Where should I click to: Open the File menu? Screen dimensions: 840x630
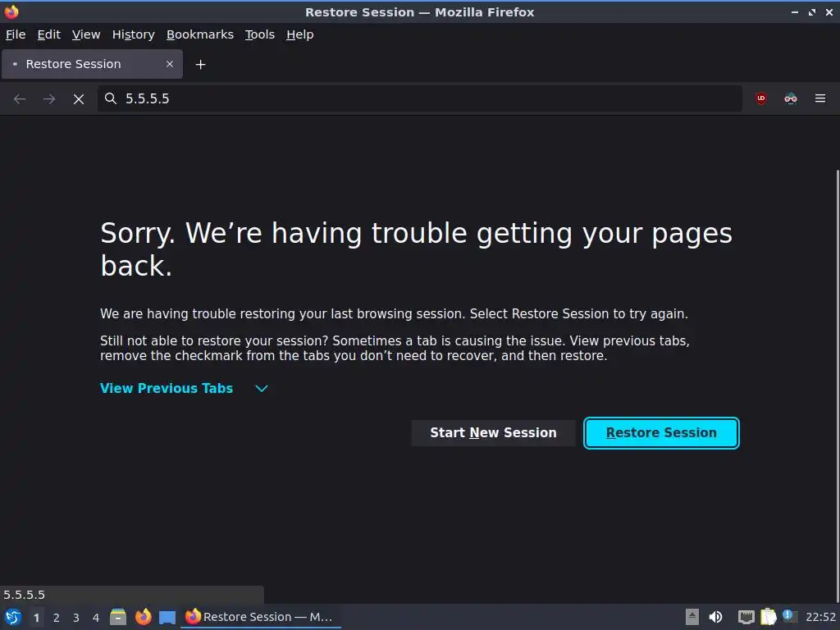click(16, 34)
